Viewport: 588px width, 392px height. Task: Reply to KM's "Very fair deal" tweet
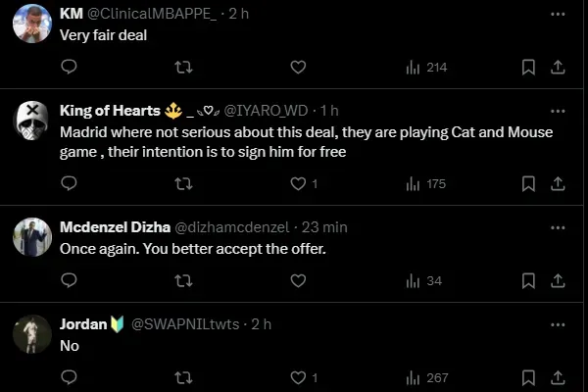69,67
